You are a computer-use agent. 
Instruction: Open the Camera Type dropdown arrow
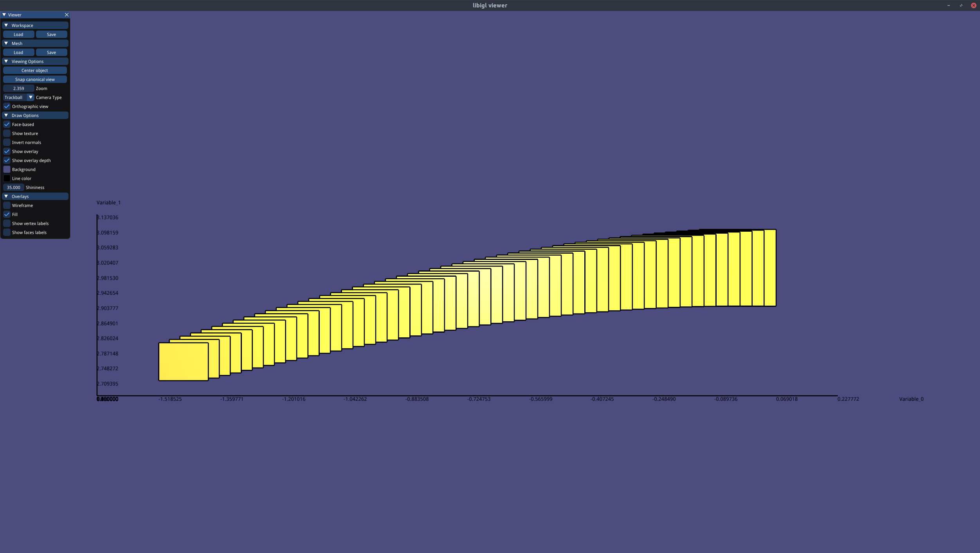31,97
